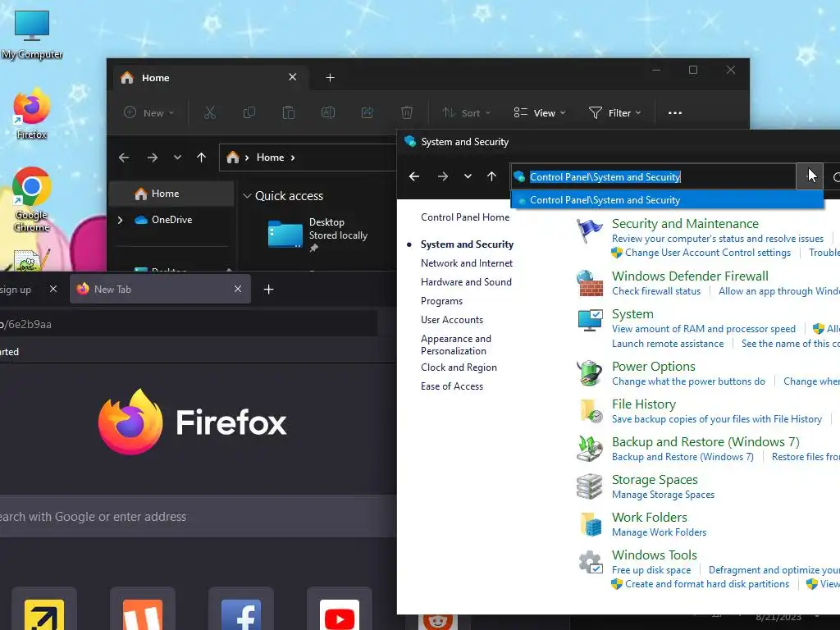
Task: Collapse the Quick access group
Action: tap(247, 196)
